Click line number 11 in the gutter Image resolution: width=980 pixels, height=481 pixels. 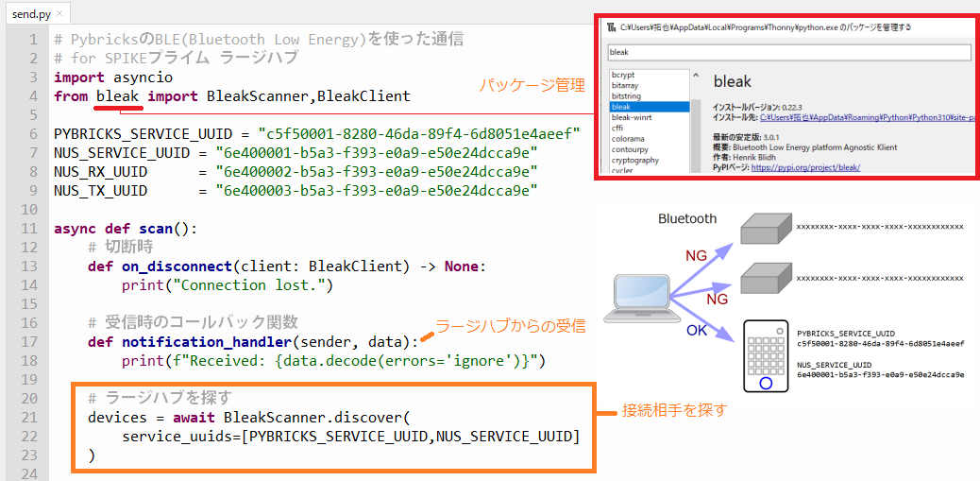pyautogui.click(x=30, y=229)
